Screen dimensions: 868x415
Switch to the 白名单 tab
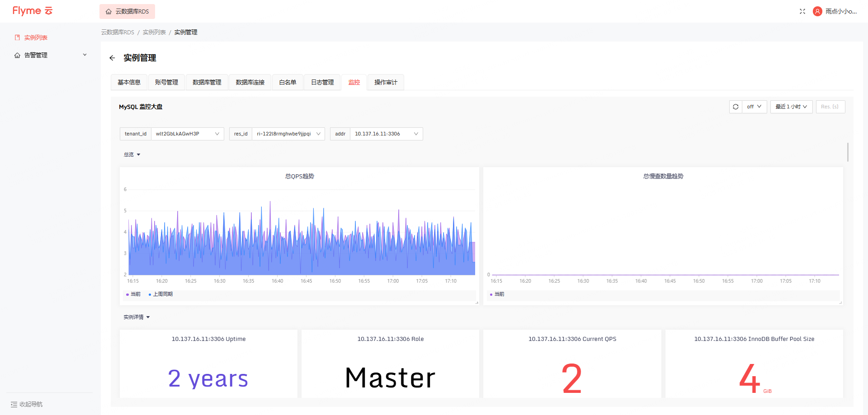tap(288, 82)
